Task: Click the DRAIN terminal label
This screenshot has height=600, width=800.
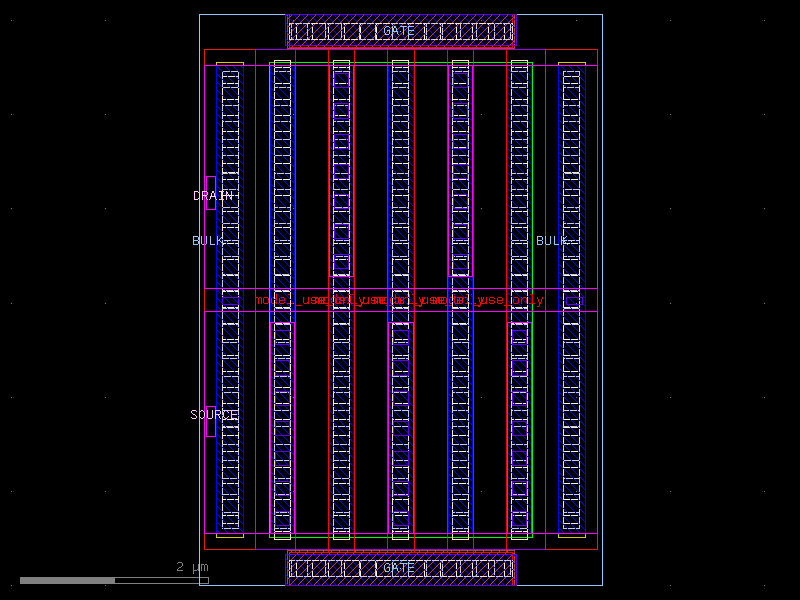Action: tap(213, 195)
